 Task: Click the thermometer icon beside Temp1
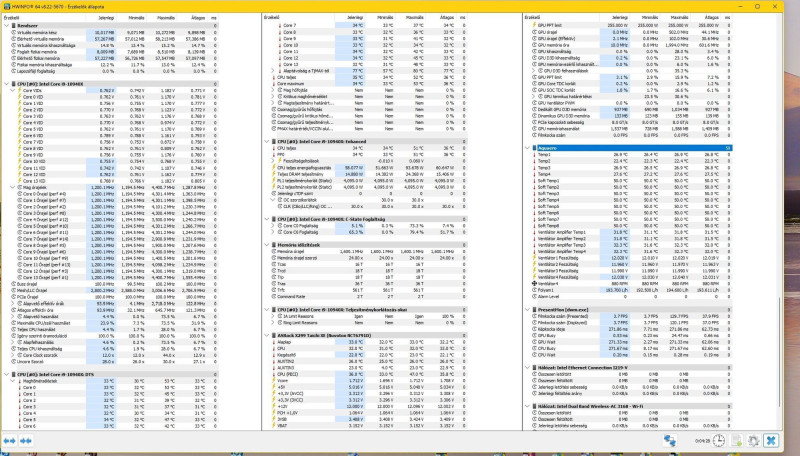(x=534, y=155)
